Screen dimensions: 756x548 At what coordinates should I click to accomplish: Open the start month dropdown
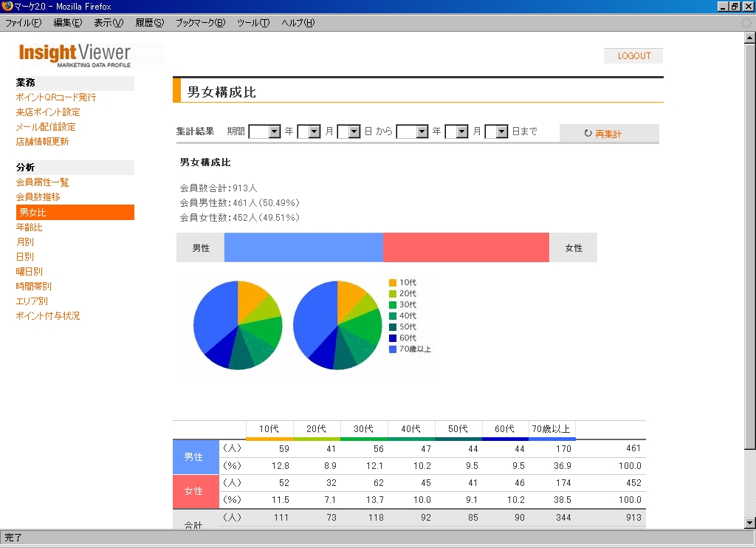(x=309, y=131)
